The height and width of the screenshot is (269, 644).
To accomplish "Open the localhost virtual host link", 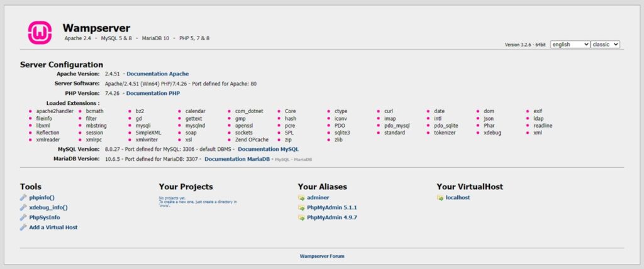I will [458, 197].
